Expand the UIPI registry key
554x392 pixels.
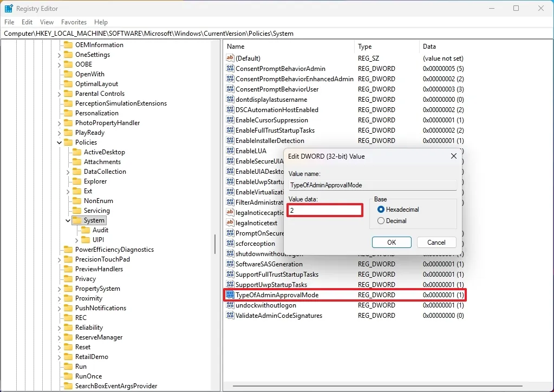[76, 240]
